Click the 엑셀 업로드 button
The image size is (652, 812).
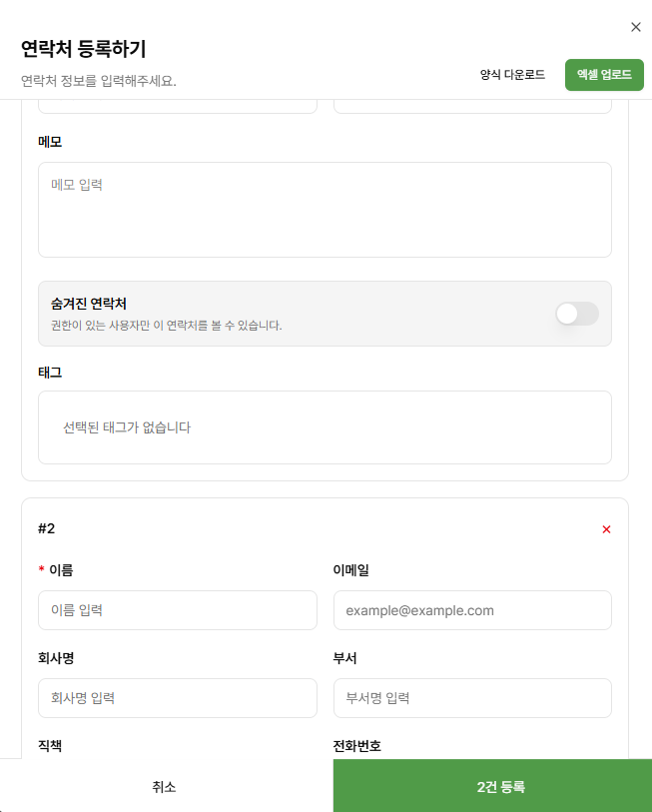click(x=604, y=75)
